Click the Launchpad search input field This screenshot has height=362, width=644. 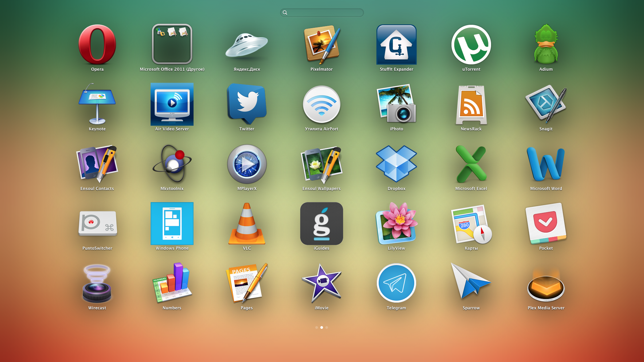pyautogui.click(x=322, y=12)
